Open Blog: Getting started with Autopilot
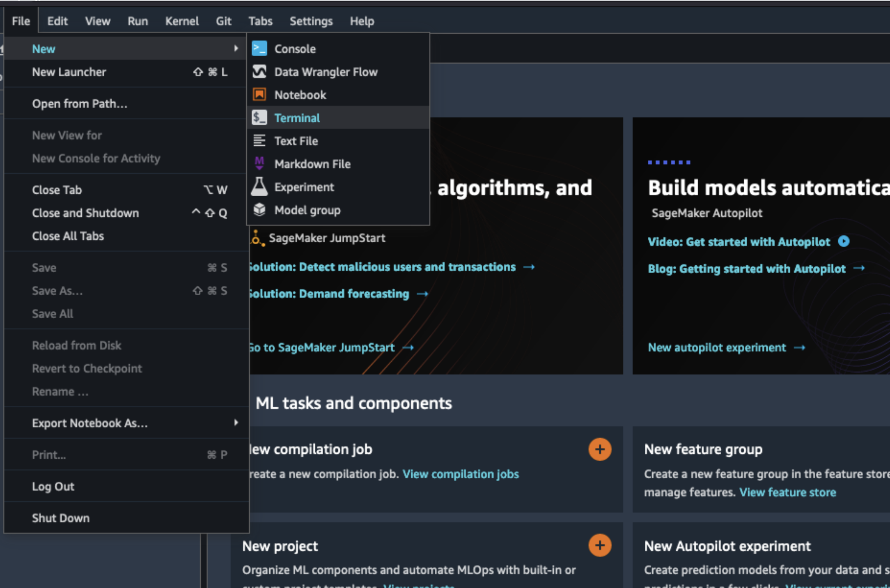The height and width of the screenshot is (588, 890). (747, 269)
